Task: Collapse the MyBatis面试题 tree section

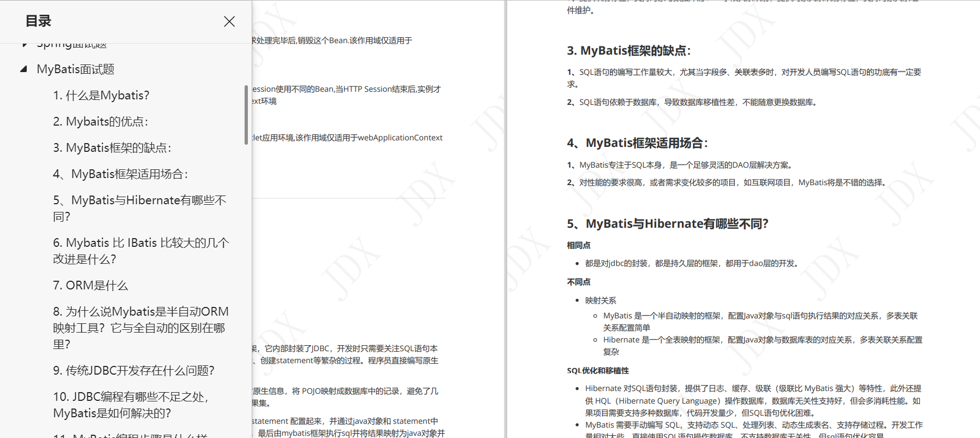Action: [23, 69]
